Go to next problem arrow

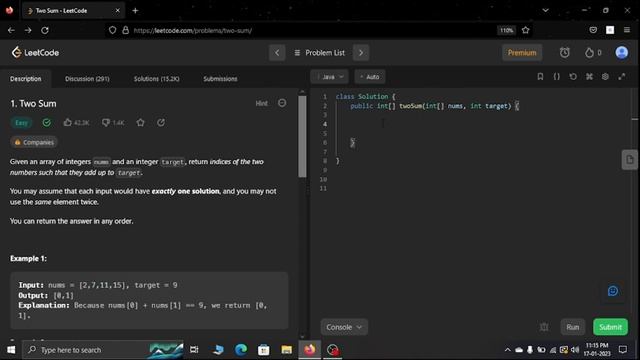(361, 53)
